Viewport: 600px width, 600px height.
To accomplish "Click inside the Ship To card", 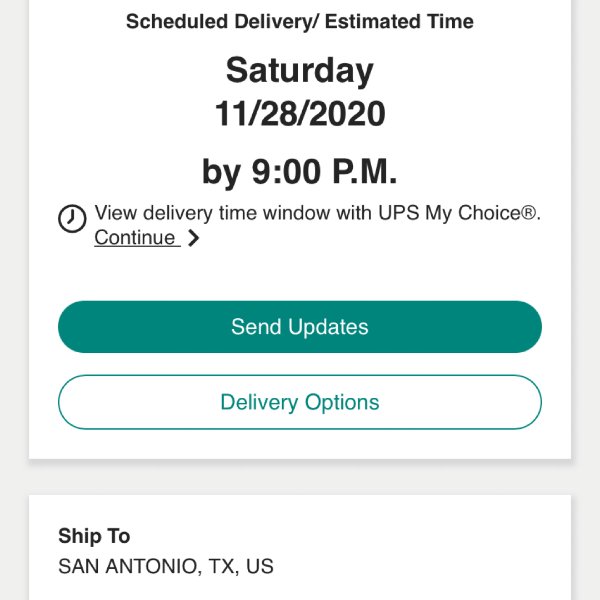I will pos(300,548).
